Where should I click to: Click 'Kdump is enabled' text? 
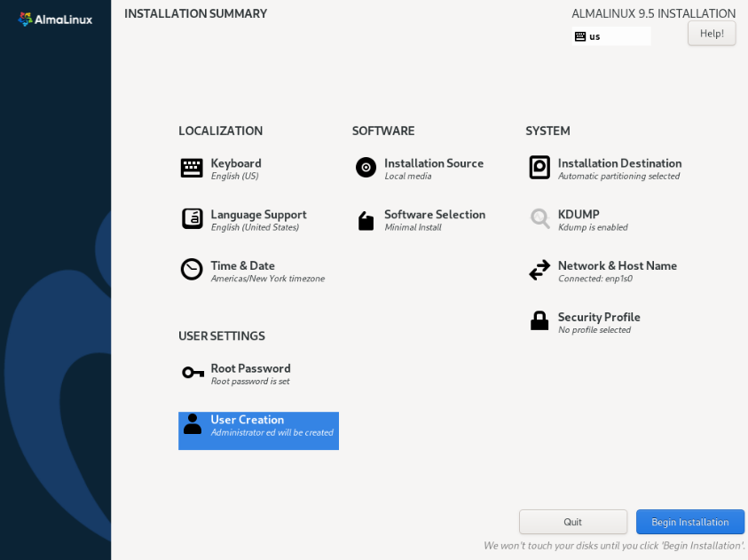[x=593, y=227]
